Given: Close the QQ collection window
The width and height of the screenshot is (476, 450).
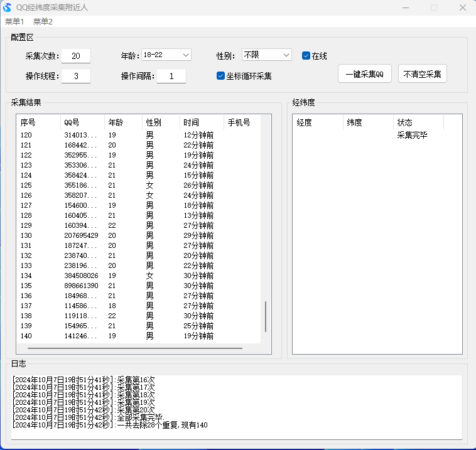Looking at the screenshot, I should [462, 8].
